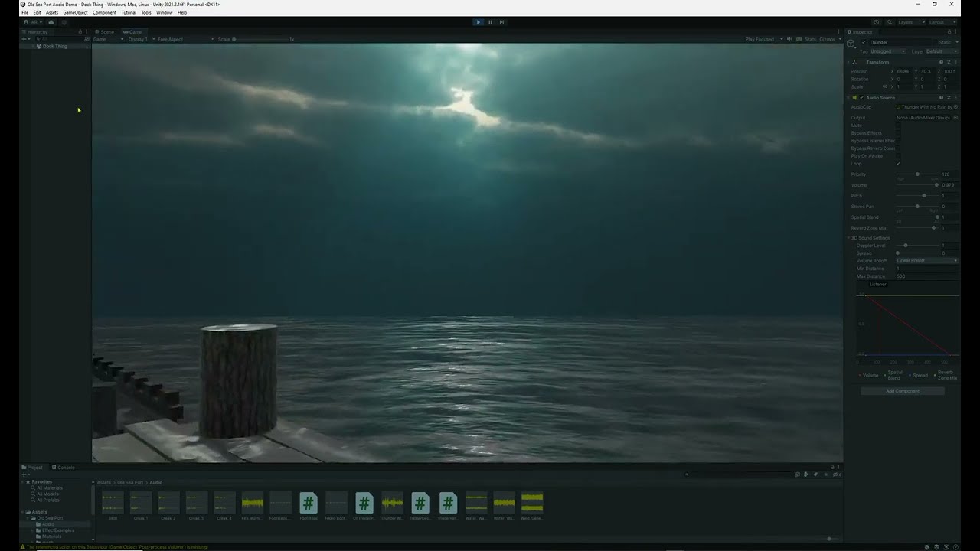Open the Layer Default dropdown
Viewport: 980px width, 551px height.
pos(942,51)
